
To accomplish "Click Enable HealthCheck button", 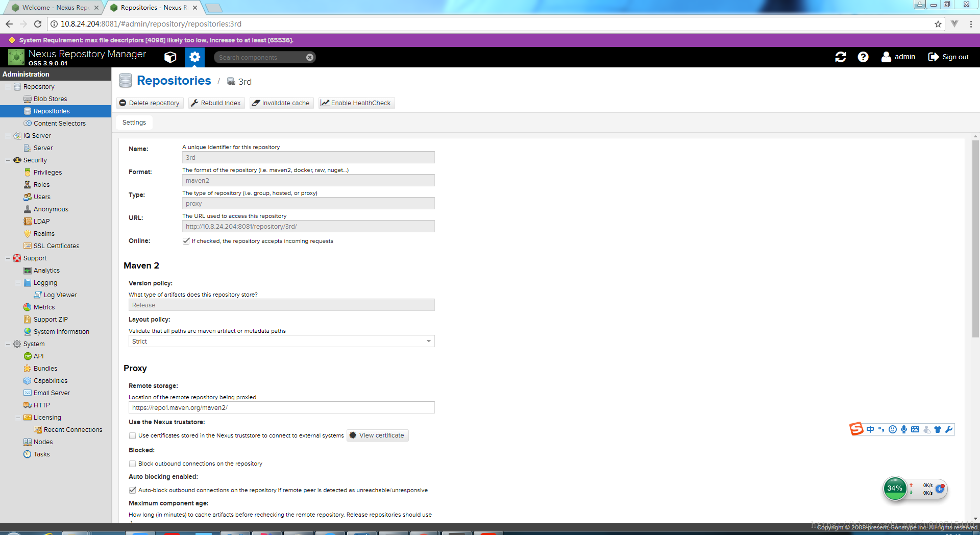I will click(x=356, y=103).
